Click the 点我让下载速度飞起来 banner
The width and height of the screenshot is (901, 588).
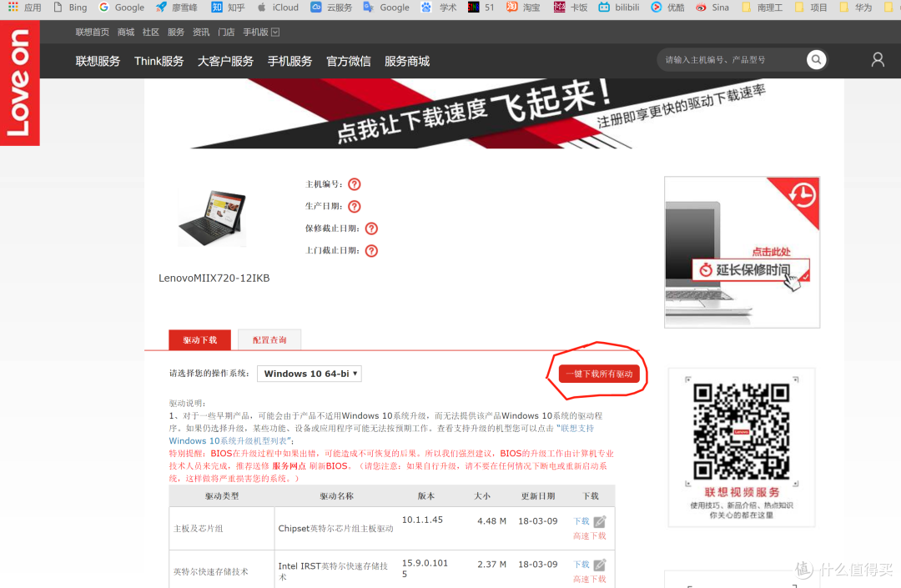(x=476, y=113)
